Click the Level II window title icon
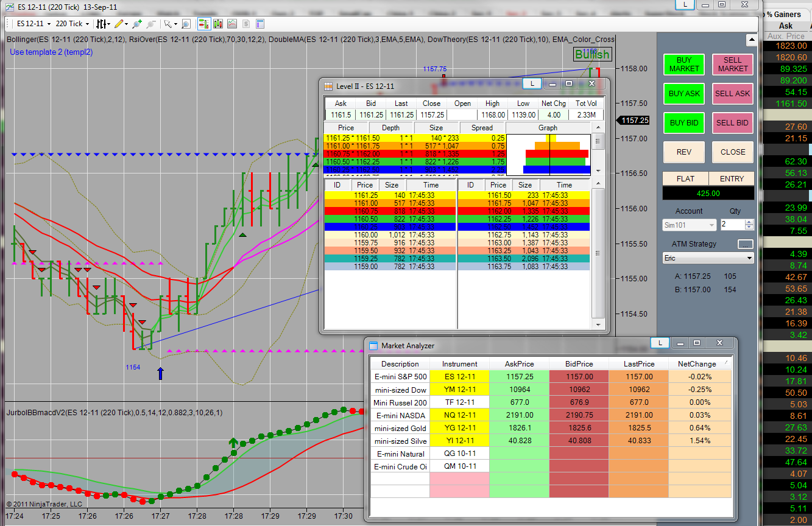The height and width of the screenshot is (526, 812). coord(328,86)
